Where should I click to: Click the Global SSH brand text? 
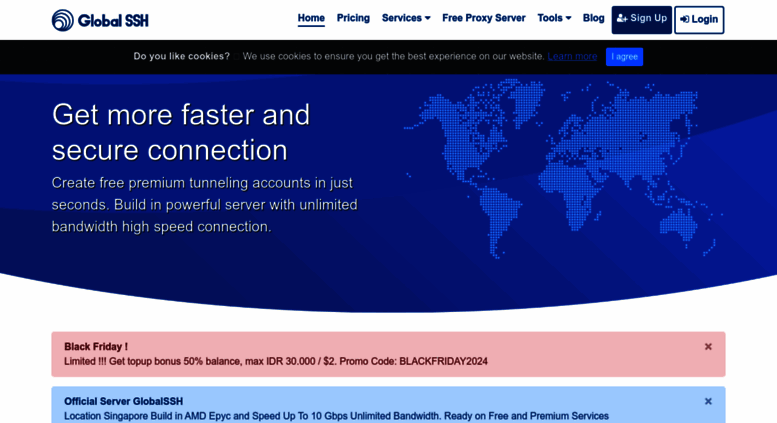tap(113, 21)
